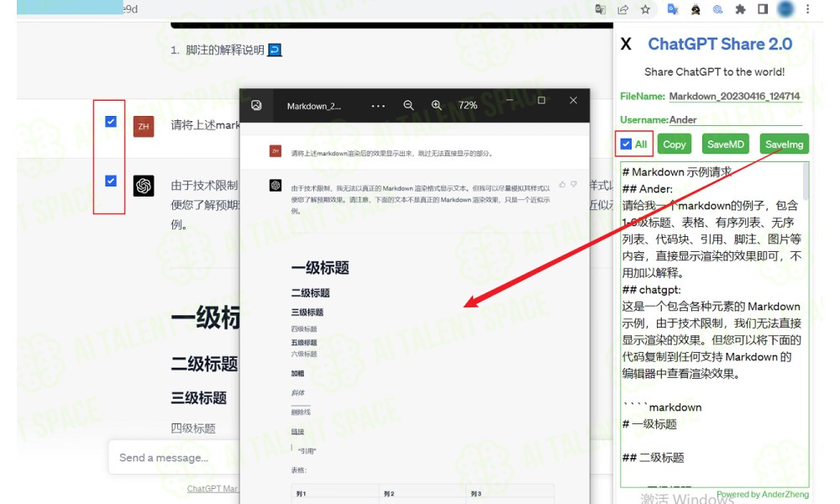Click the Copy button
The width and height of the screenshot is (840, 504).
(x=674, y=144)
